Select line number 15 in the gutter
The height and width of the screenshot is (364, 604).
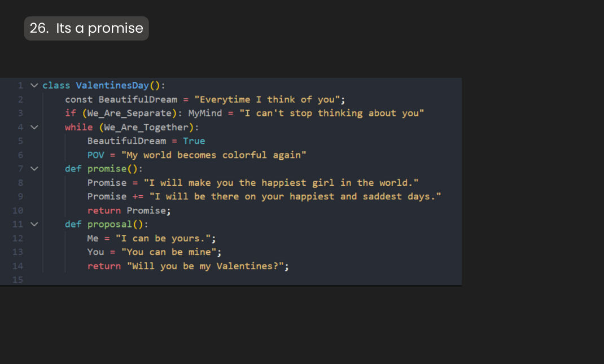pyautogui.click(x=17, y=280)
